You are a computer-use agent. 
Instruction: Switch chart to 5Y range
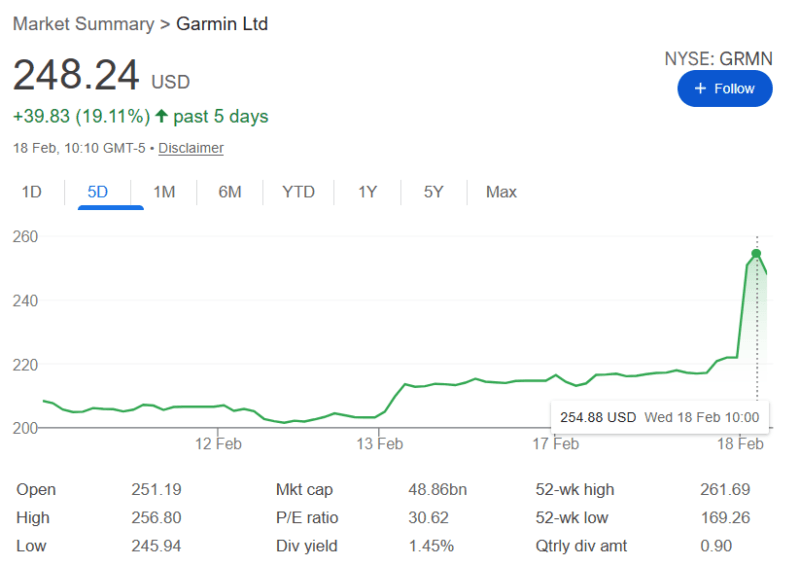click(x=433, y=192)
